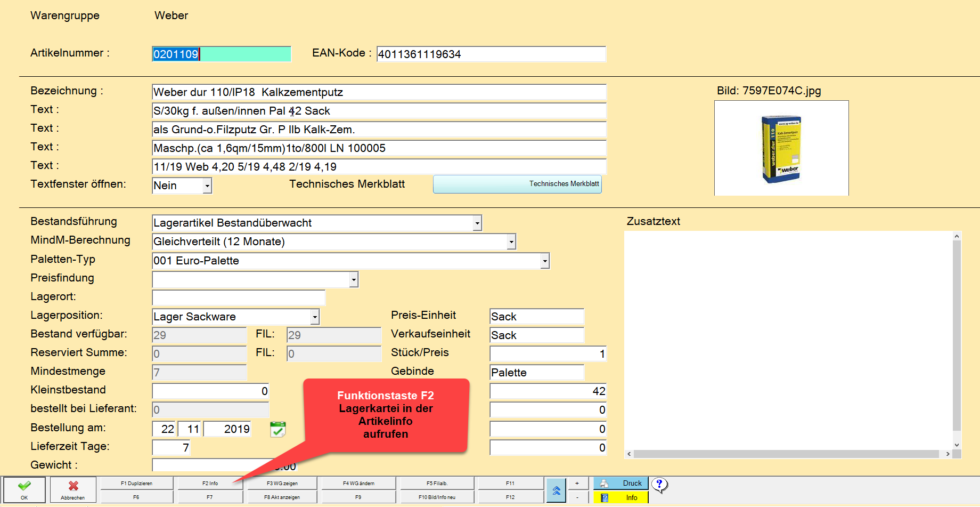Viewport: 980px width, 507px height.
Task: Click the yellow Info button
Action: [621, 497]
